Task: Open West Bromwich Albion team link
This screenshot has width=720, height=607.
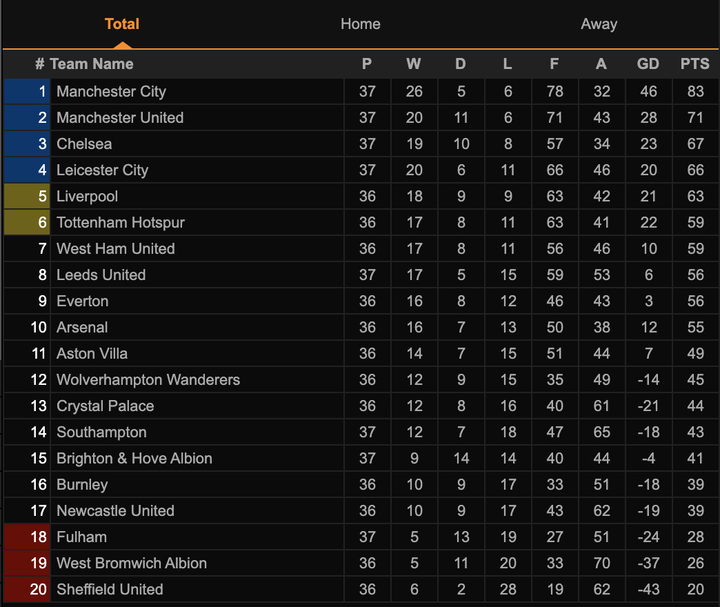Action: pyautogui.click(x=131, y=563)
